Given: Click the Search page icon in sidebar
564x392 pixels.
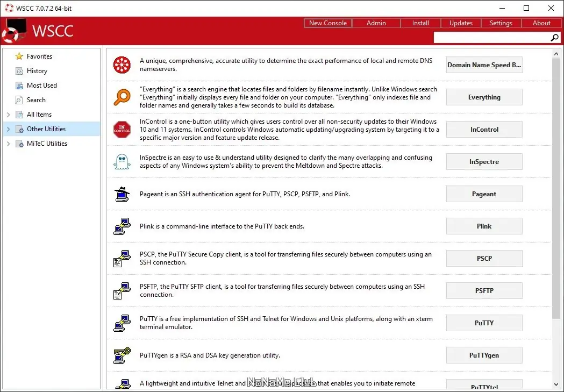Looking at the screenshot, I should click(19, 100).
